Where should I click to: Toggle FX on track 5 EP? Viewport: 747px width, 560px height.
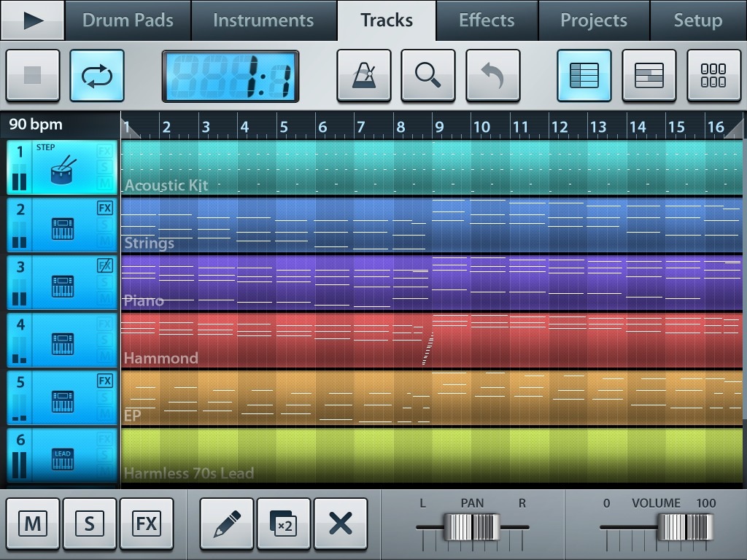[x=105, y=381]
